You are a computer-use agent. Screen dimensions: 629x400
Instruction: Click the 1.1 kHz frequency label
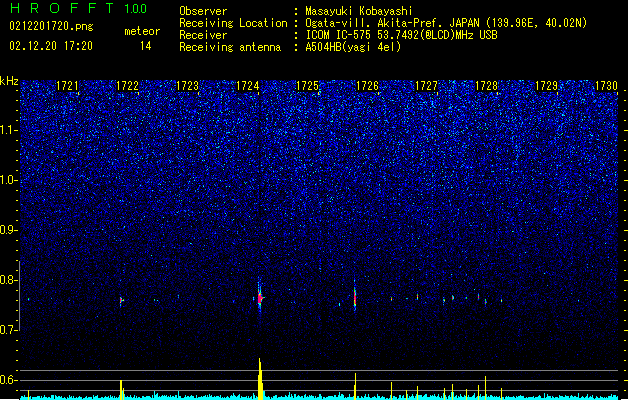tap(9, 130)
